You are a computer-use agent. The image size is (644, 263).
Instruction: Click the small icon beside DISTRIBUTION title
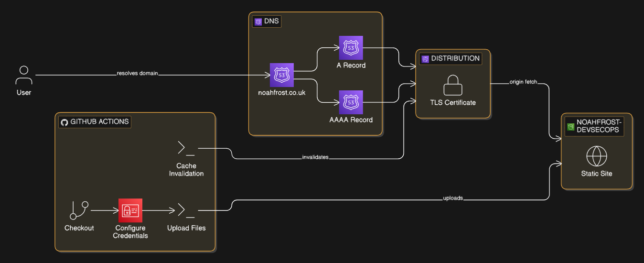(x=425, y=59)
